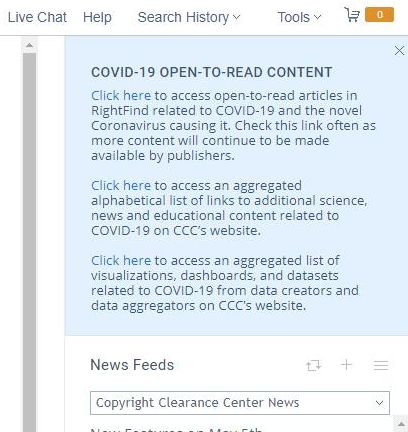The width and height of the screenshot is (408, 432).
Task: Click here link for alphabetical list of links
Action: (121, 186)
